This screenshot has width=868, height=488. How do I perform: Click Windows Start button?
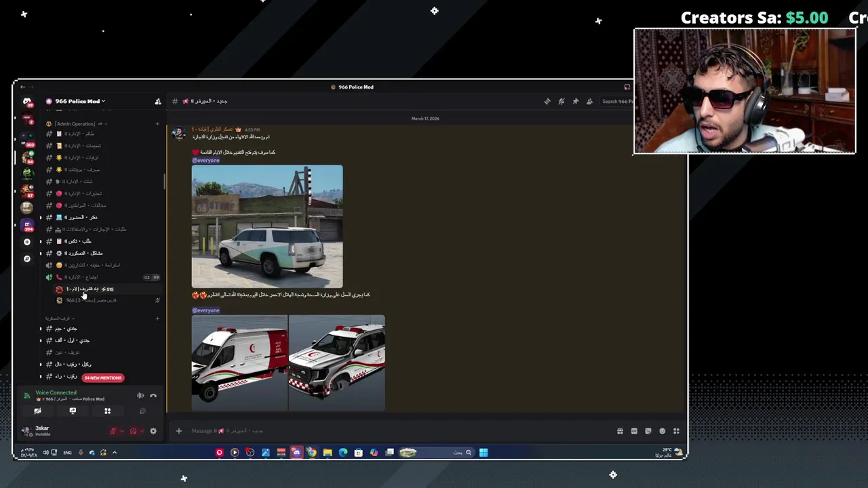coord(484,453)
